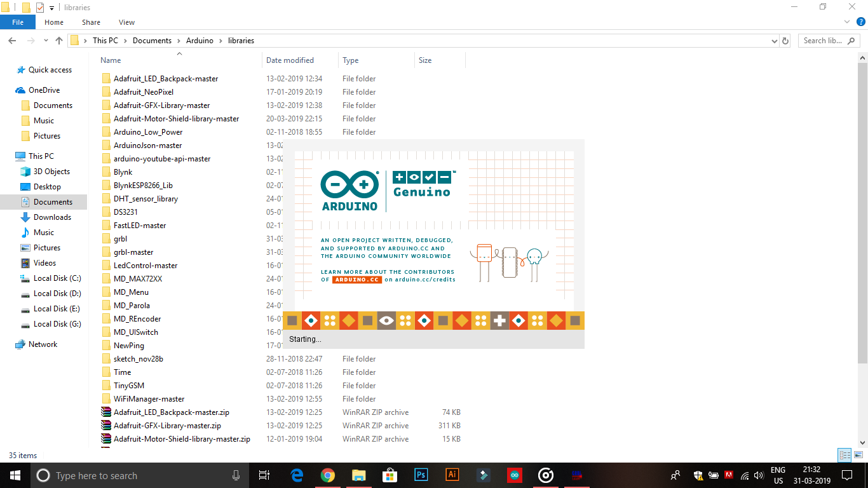Open Google Chrome from the taskbar
The image size is (868, 488).
(x=328, y=475)
